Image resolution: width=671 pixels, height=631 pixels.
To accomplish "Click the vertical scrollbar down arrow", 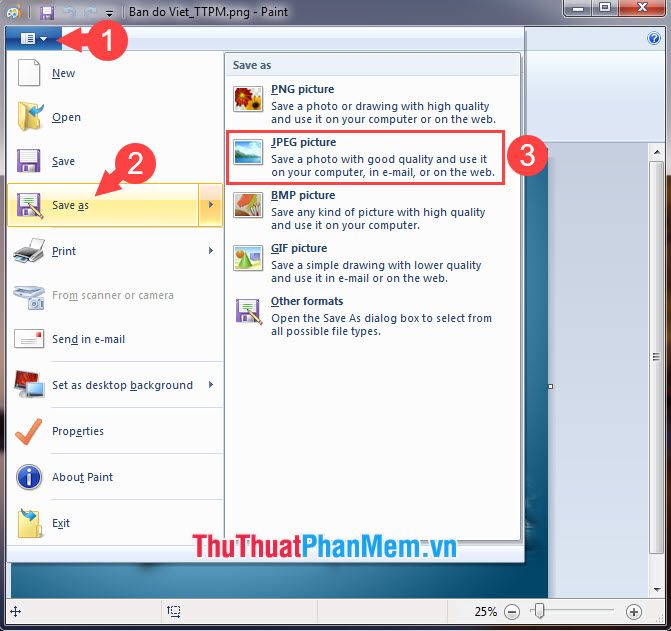I will pos(657,590).
